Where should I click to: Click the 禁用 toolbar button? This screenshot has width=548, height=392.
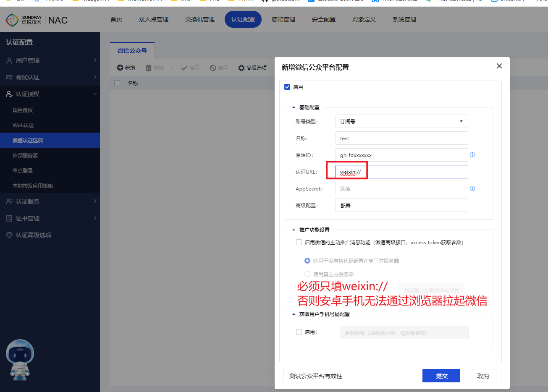point(219,68)
